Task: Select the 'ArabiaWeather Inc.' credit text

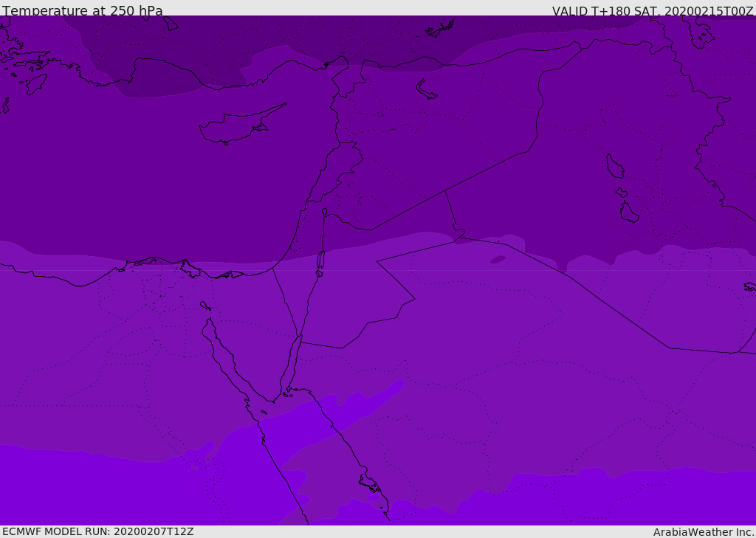Action: coord(704,532)
